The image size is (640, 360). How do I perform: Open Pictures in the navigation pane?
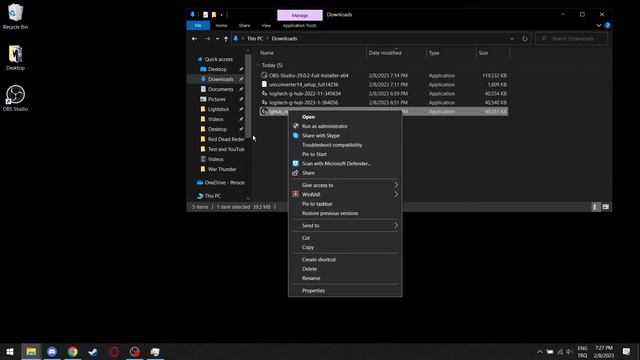pos(216,99)
